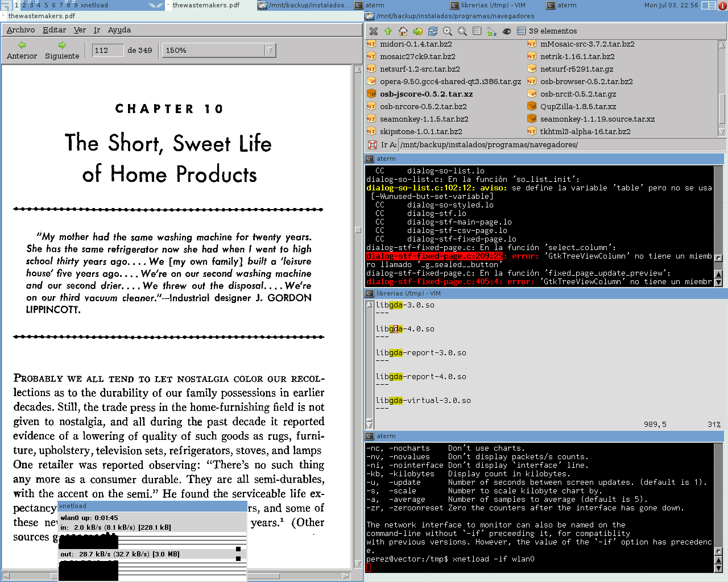Open the Archivo menu
Viewport: 728px width, 582px height.
pos(20,30)
